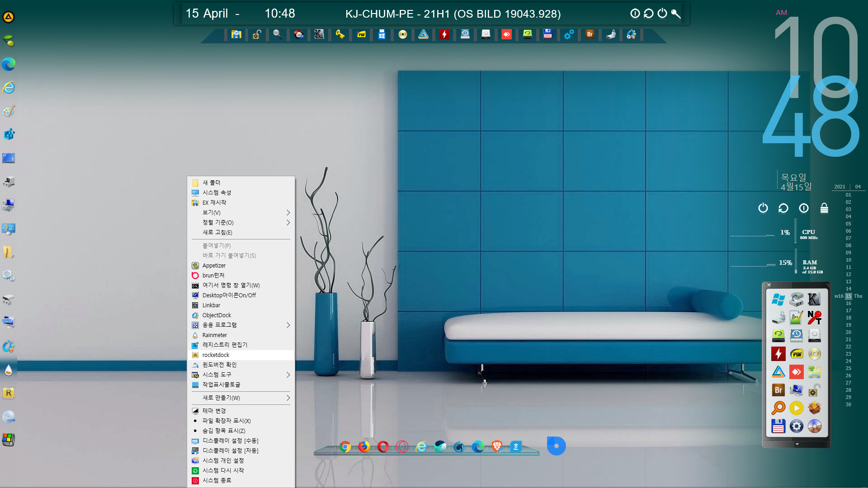Expand 시스템 도구 submenu

[241, 375]
